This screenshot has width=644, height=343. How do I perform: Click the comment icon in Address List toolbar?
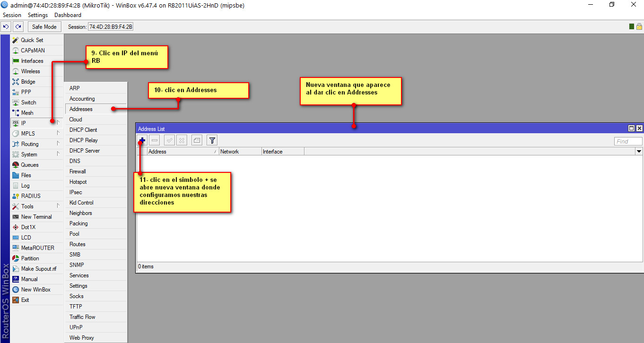coord(197,140)
